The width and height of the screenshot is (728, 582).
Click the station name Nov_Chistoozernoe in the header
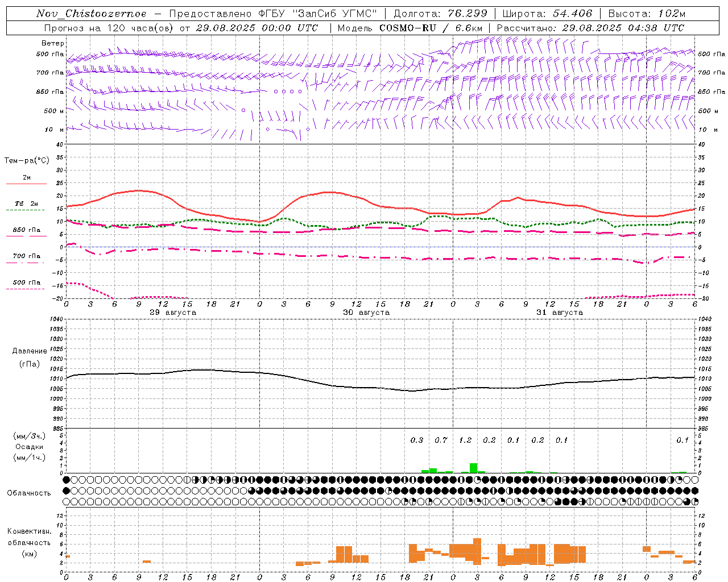coord(92,14)
